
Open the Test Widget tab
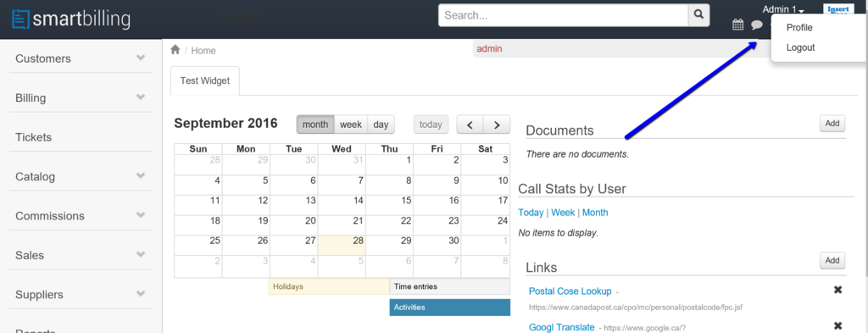(x=205, y=80)
